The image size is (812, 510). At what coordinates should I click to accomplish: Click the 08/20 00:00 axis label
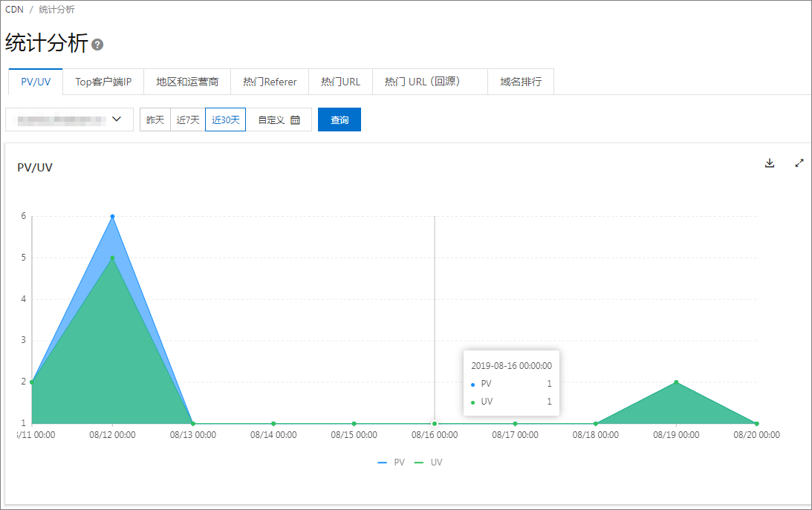pyautogui.click(x=756, y=435)
